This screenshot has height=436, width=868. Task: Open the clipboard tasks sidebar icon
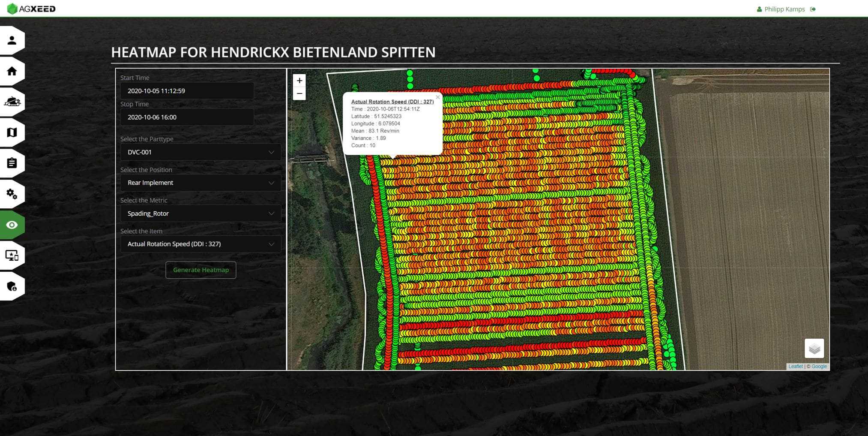point(12,163)
